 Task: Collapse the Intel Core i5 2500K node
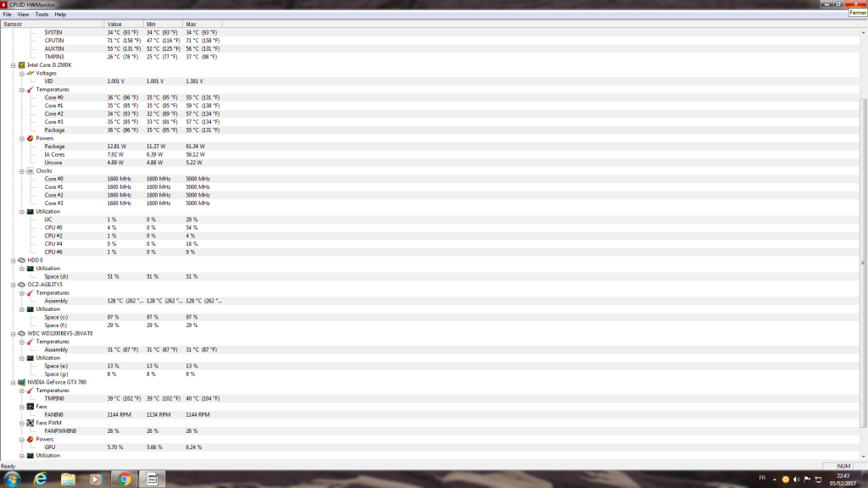[14, 65]
